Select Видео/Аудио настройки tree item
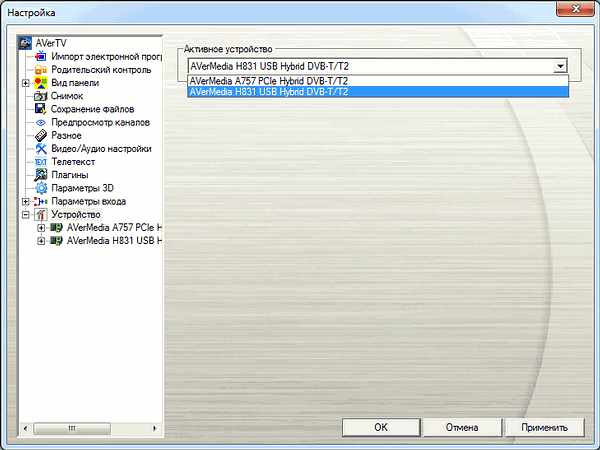This screenshot has height=450, width=600. pos(101,148)
